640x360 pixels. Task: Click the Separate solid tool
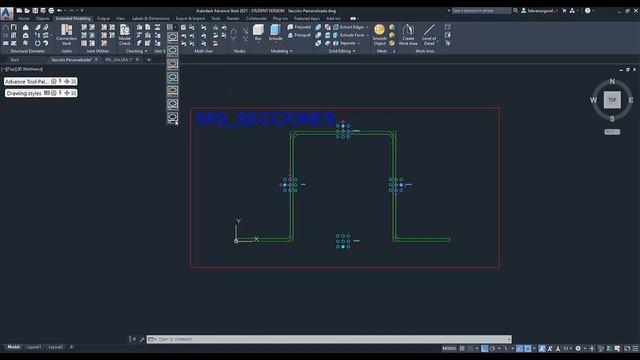click(344, 43)
